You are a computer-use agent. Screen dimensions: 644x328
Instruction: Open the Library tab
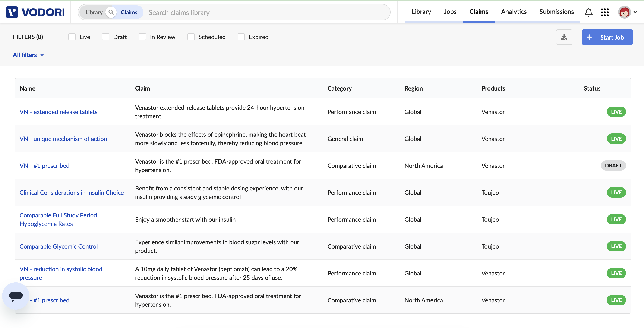pos(421,12)
